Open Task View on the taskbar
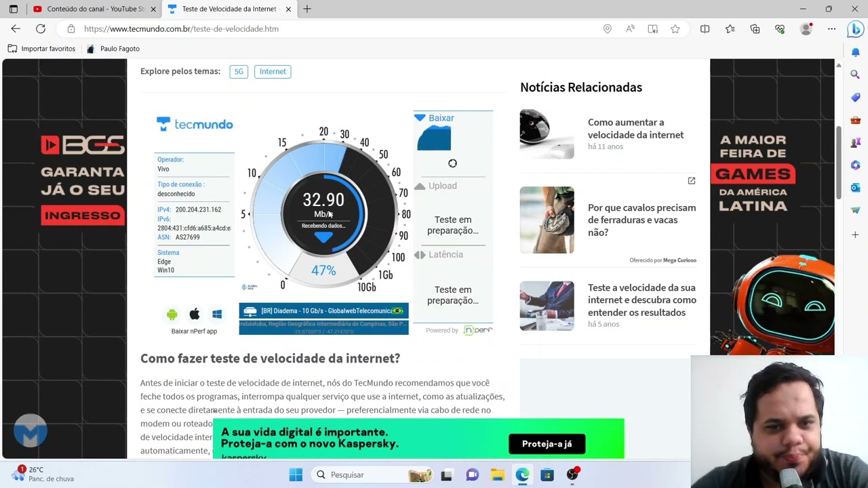Image resolution: width=868 pixels, height=488 pixels. (x=446, y=475)
